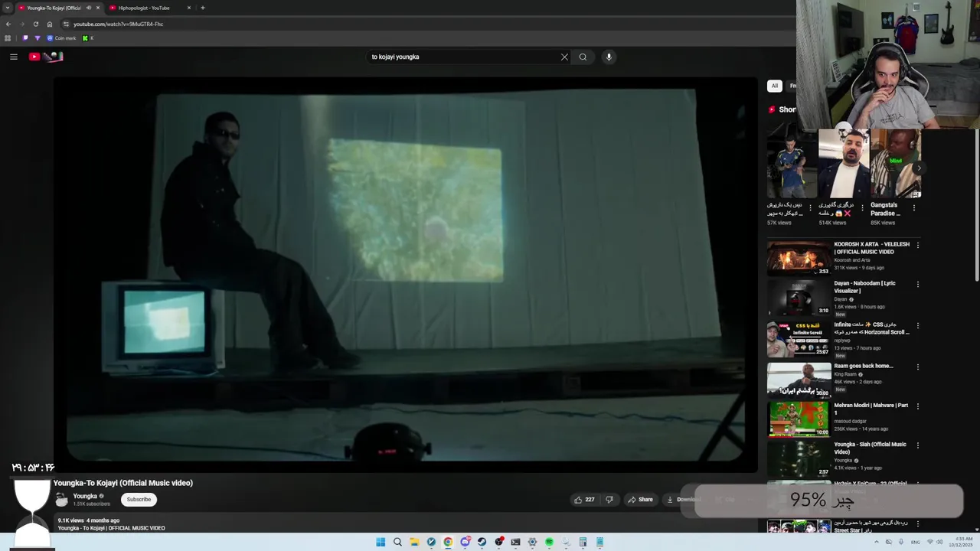Open Windows taskbar search
The width and height of the screenshot is (980, 551).
[397, 542]
